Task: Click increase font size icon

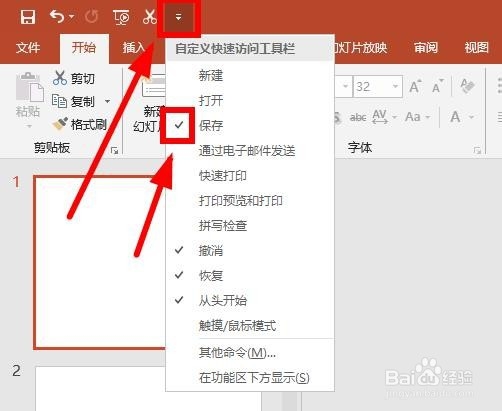Action: [x=415, y=86]
